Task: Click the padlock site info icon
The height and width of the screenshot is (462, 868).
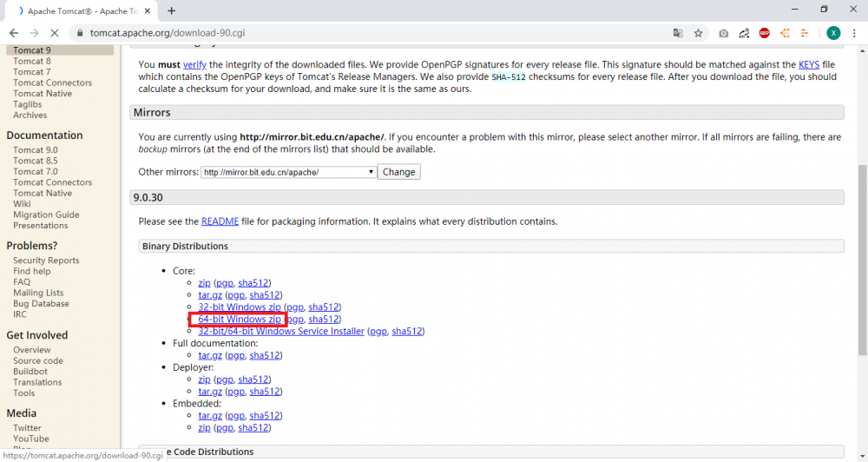Action: 80,33
